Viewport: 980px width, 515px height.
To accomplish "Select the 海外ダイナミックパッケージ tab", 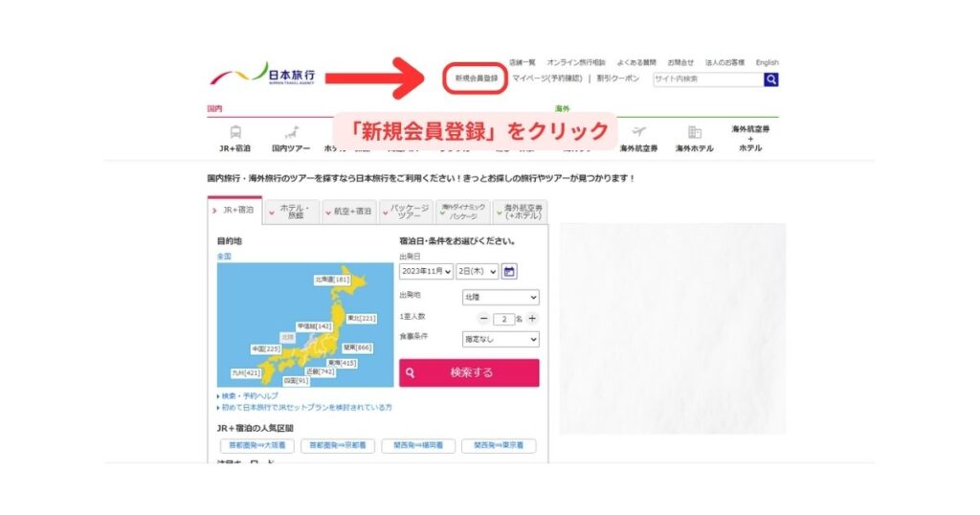I will coord(462,212).
